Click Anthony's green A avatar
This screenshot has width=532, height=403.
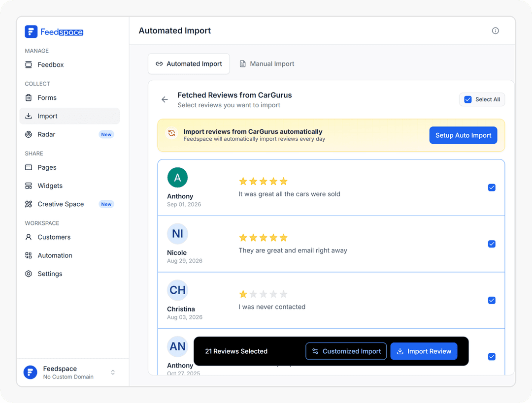click(177, 178)
